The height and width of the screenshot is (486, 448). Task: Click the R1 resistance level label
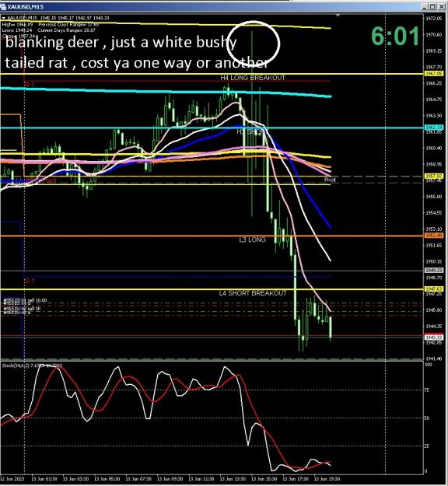[x=30, y=85]
